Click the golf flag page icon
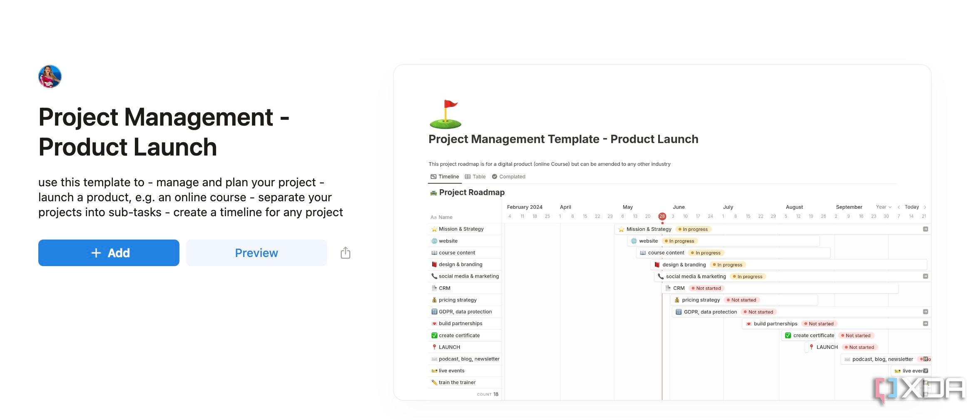Viewport: 980px width, 420px height. pos(445,114)
